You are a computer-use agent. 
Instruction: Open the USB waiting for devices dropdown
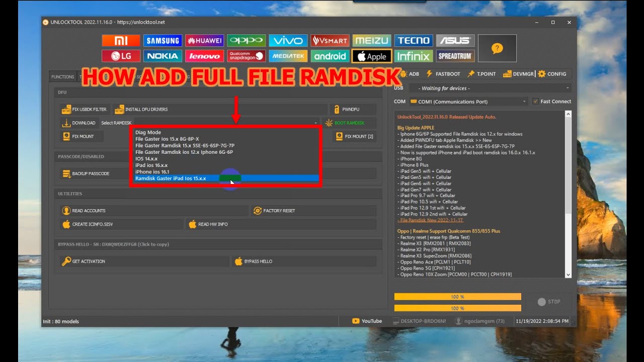[x=490, y=88]
